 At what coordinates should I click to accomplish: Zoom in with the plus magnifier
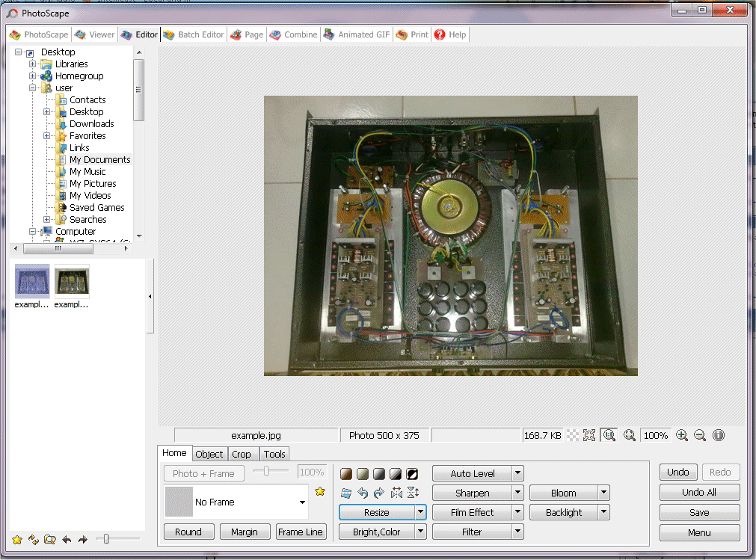[682, 435]
